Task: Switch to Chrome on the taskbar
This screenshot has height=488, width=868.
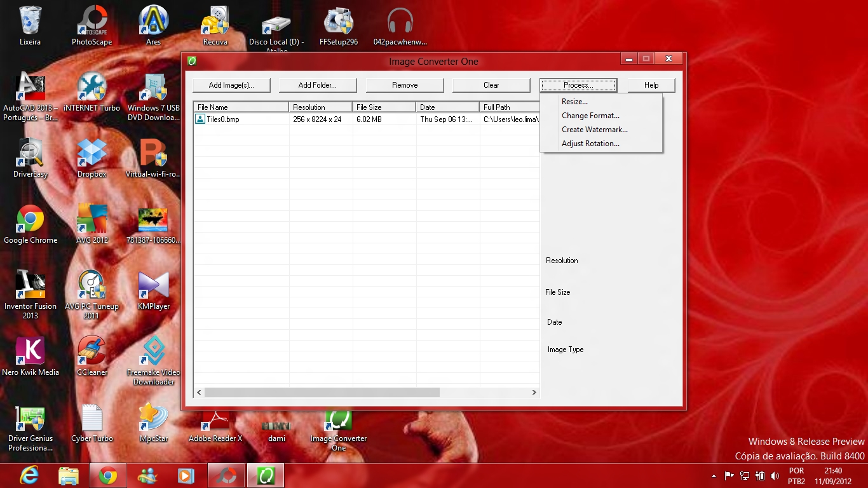Action: [x=108, y=475]
